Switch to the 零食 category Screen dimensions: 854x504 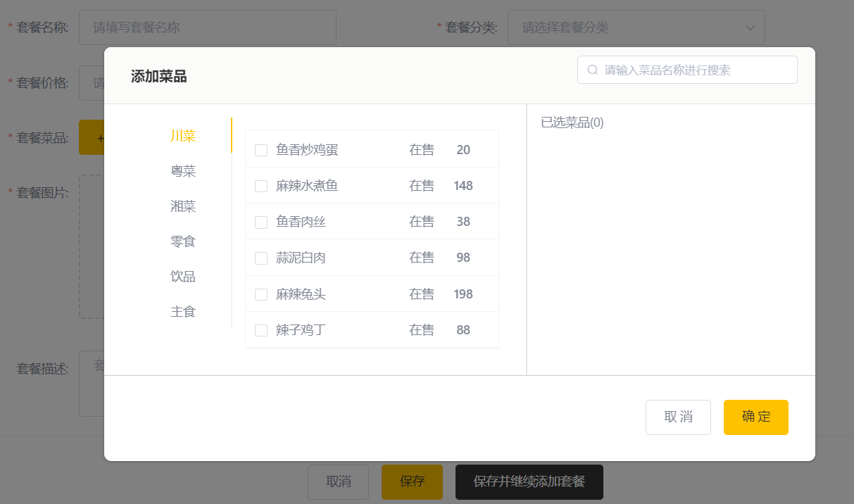(183, 241)
